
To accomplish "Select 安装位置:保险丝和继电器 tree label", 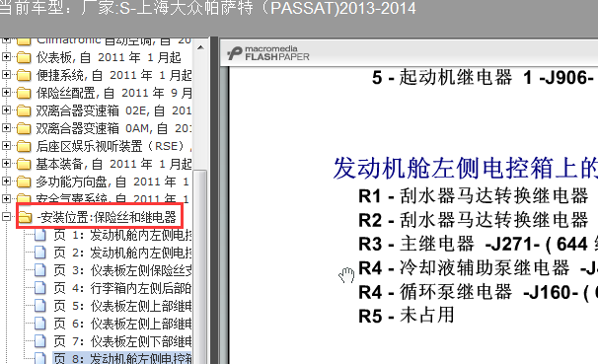I will [107, 217].
